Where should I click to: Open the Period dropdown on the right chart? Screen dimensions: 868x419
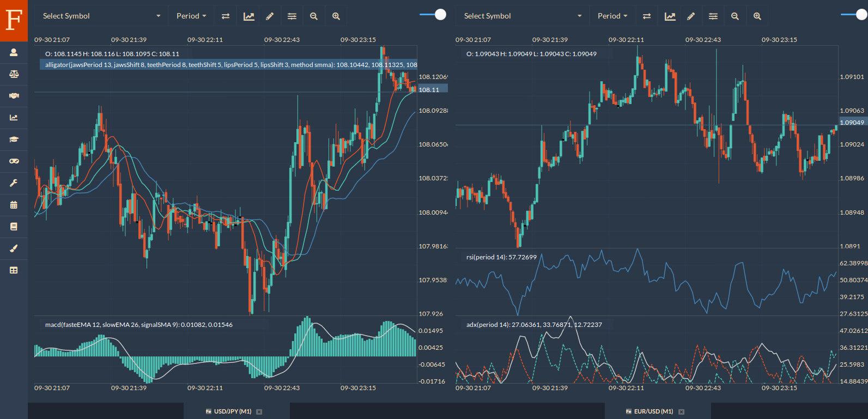(x=612, y=16)
